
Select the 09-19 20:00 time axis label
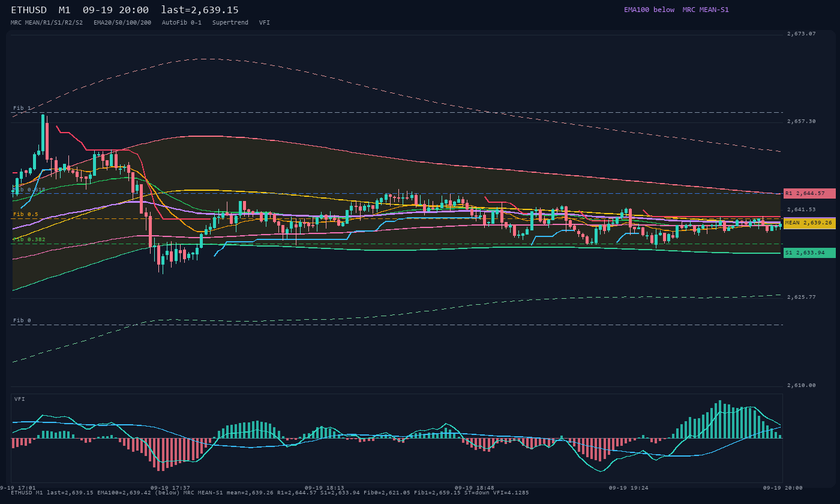coord(782,488)
